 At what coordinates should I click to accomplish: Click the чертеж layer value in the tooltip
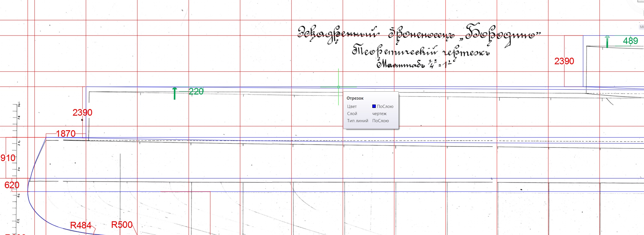(x=379, y=114)
